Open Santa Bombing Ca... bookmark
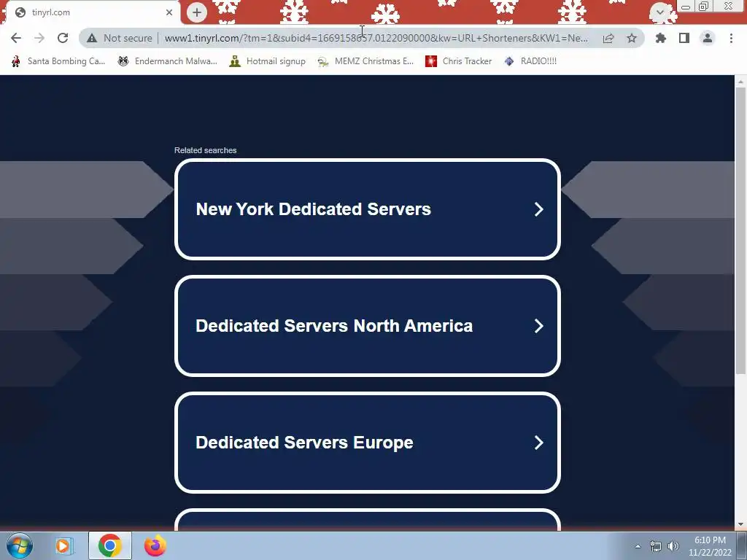 (x=58, y=61)
